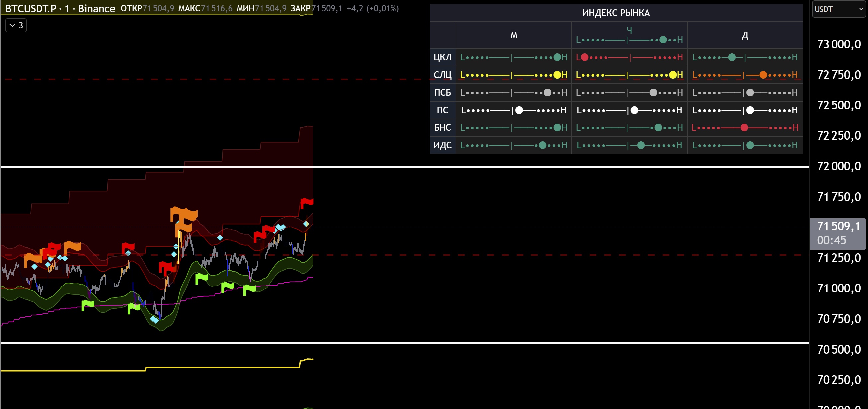Click the 73 000,0 label on the price scale
The width and height of the screenshot is (868, 409).
pyautogui.click(x=839, y=44)
